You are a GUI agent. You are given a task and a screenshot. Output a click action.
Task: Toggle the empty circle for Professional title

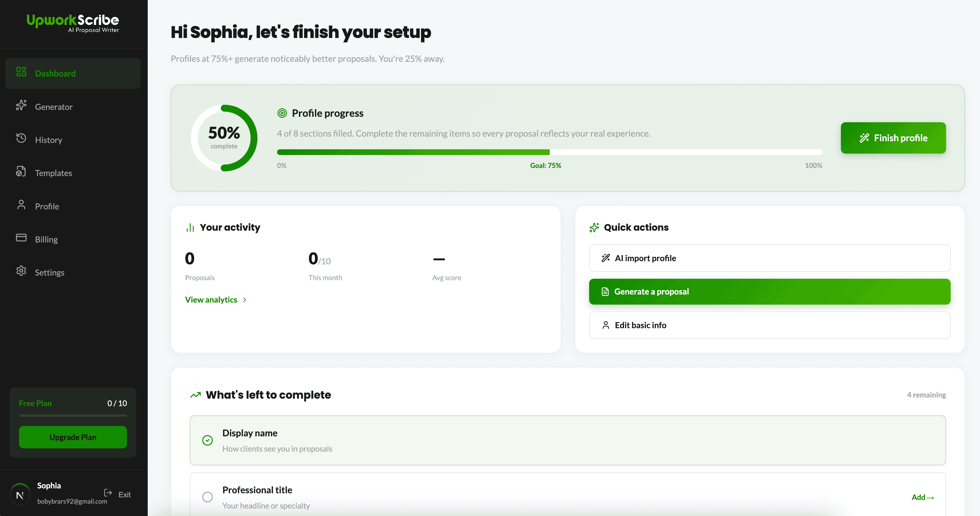[x=207, y=497]
